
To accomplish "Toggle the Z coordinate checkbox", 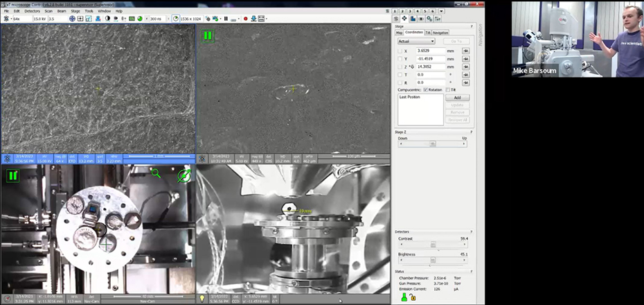I will pyautogui.click(x=400, y=67).
